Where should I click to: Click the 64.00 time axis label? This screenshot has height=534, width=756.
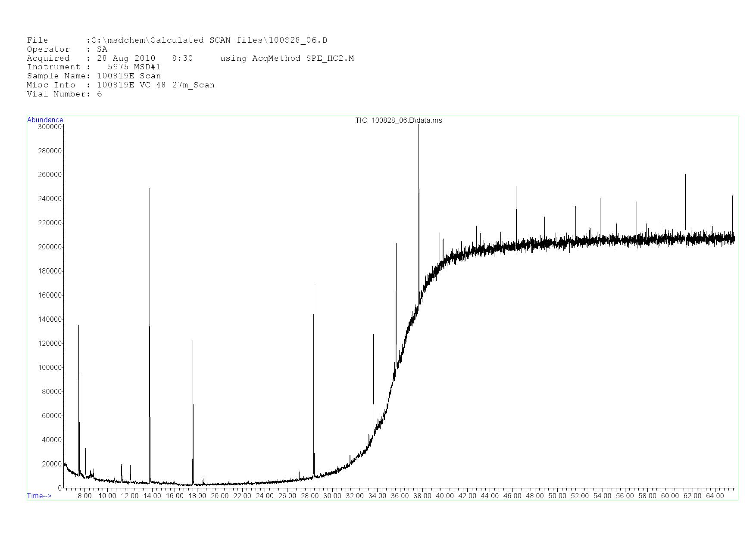714,496
